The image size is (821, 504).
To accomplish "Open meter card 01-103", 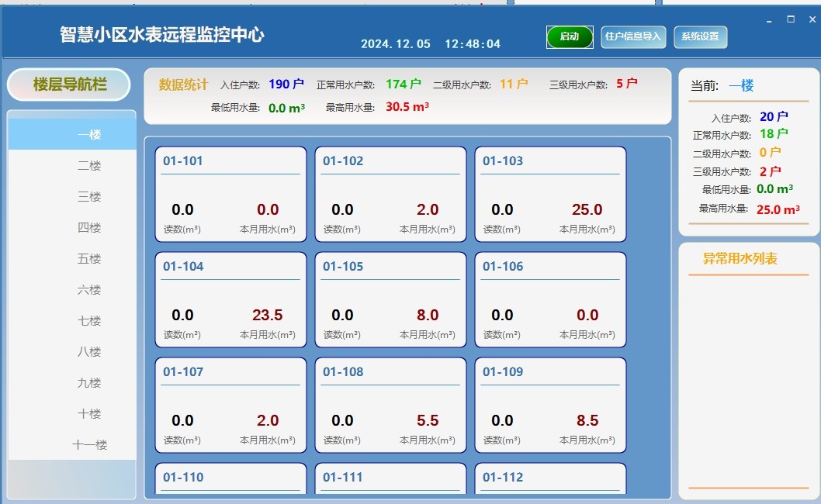I will point(550,194).
